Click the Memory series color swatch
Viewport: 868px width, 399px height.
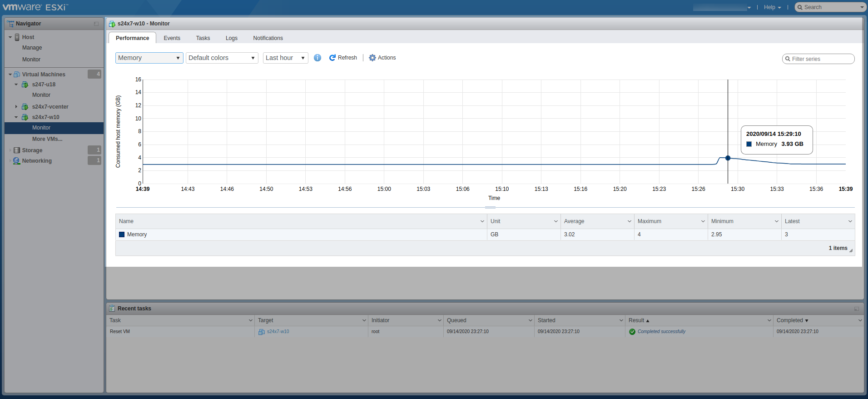coord(122,234)
